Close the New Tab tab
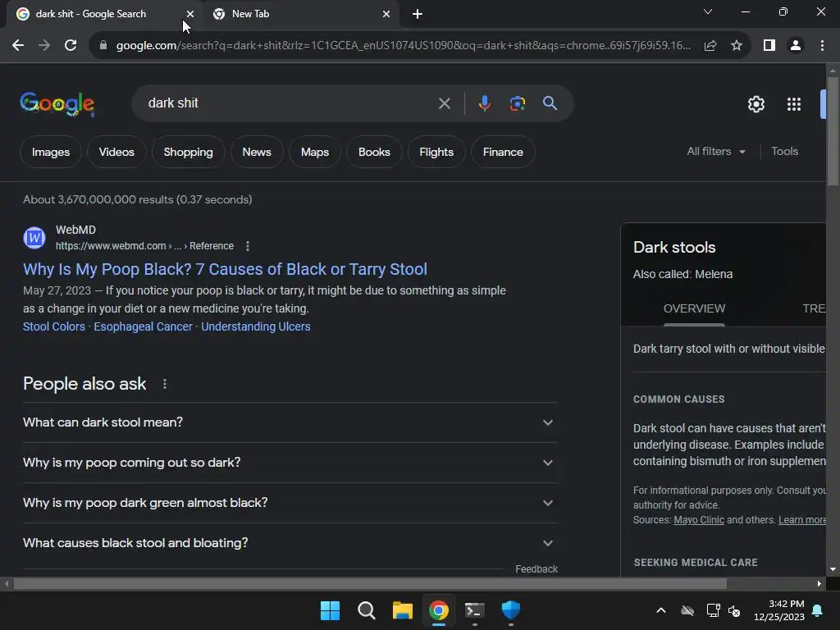Image resolution: width=840 pixels, height=630 pixels. point(386,14)
